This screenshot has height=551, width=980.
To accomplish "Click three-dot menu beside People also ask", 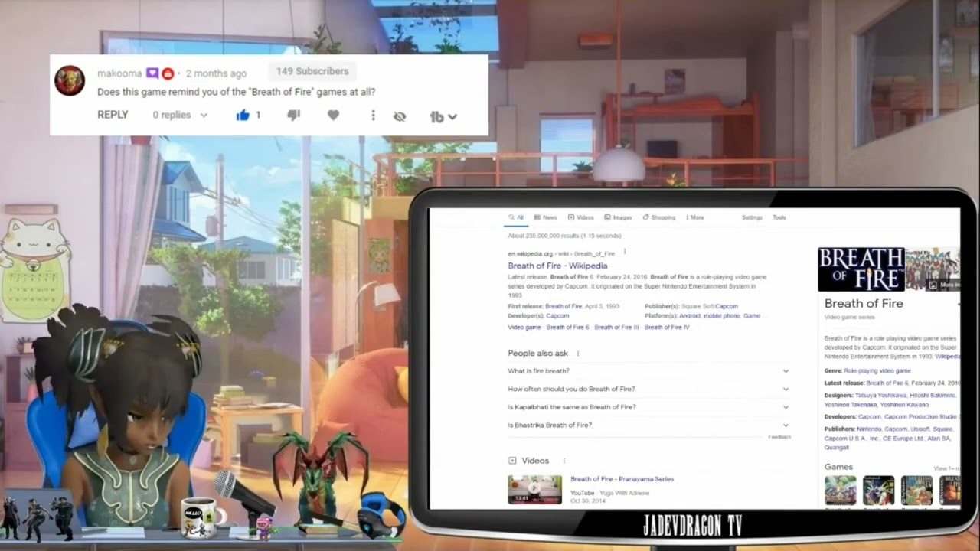I will pos(577,354).
